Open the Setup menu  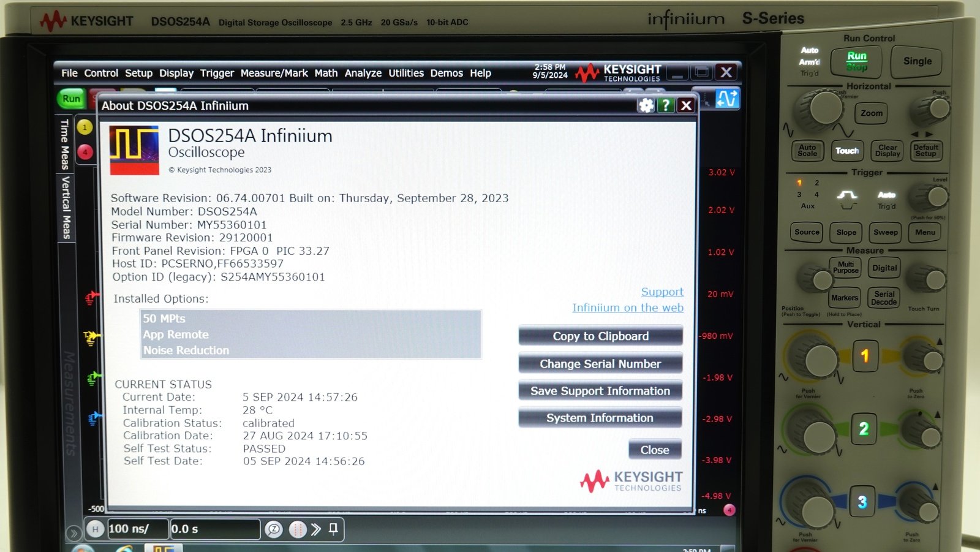pyautogui.click(x=138, y=73)
